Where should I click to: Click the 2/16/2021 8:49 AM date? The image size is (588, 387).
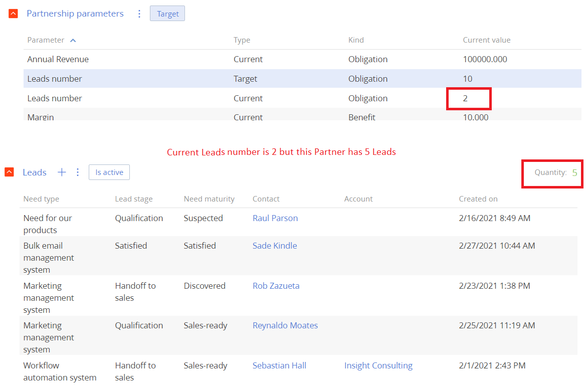click(x=495, y=218)
